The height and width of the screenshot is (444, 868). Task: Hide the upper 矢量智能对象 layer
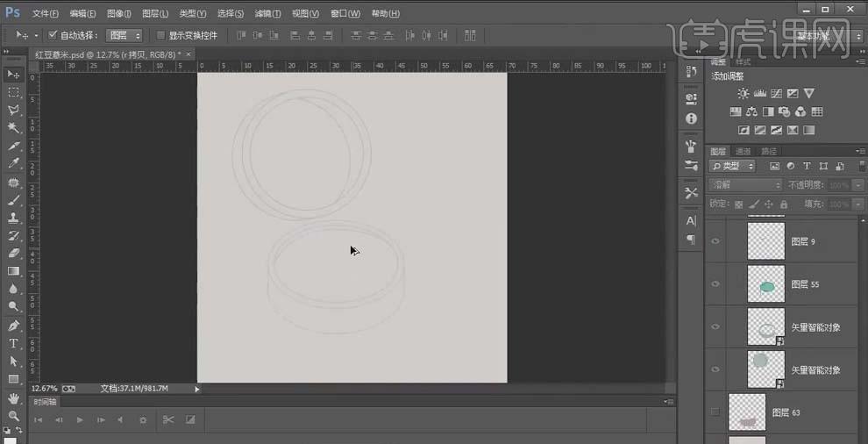pyautogui.click(x=715, y=326)
